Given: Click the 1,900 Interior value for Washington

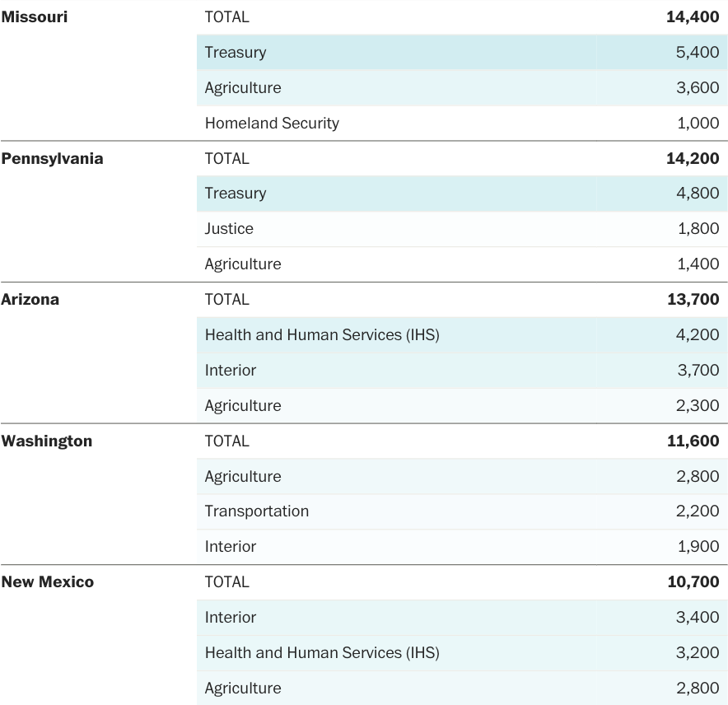Looking at the screenshot, I should point(698,546).
